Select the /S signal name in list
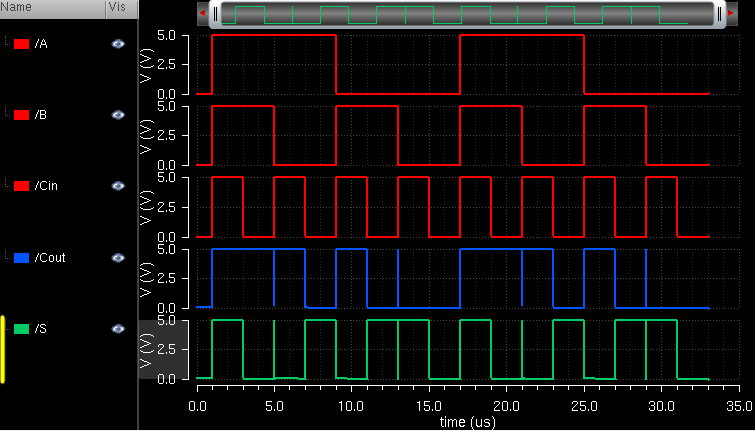The height and width of the screenshot is (431, 755). tap(41, 328)
